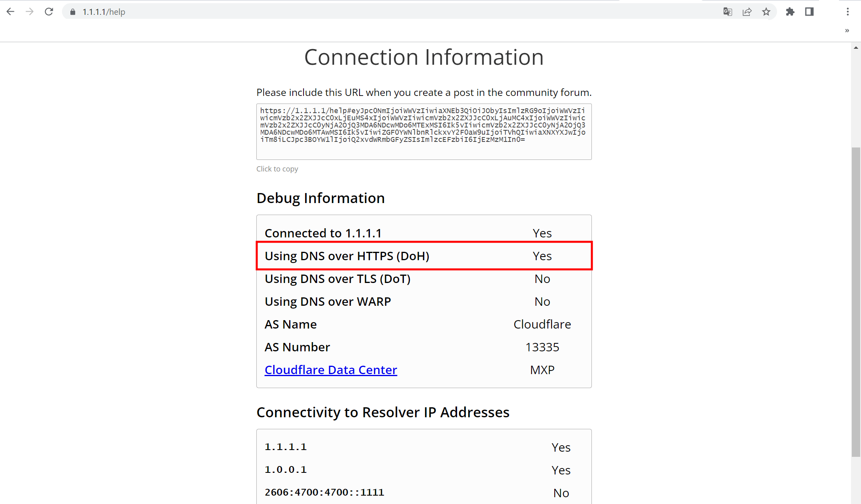Image resolution: width=861 pixels, height=504 pixels.
Task: Navigate back to the previous page
Action: point(10,12)
